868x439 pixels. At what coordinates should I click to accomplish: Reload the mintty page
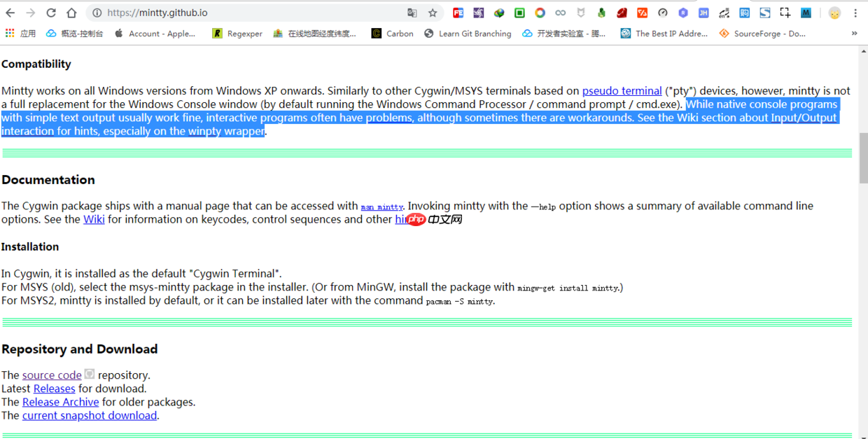[x=51, y=13]
